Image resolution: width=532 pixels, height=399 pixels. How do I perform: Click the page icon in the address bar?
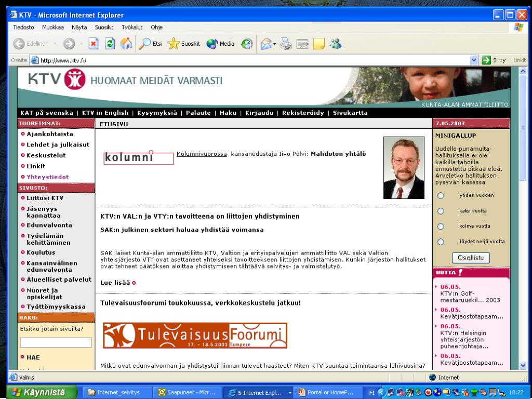pos(34,60)
